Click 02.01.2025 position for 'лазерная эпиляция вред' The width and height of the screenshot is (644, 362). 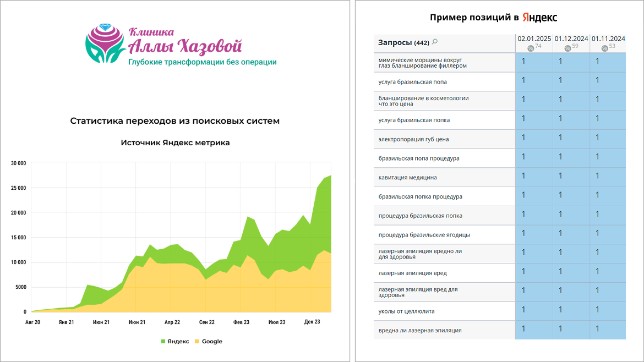point(534,273)
